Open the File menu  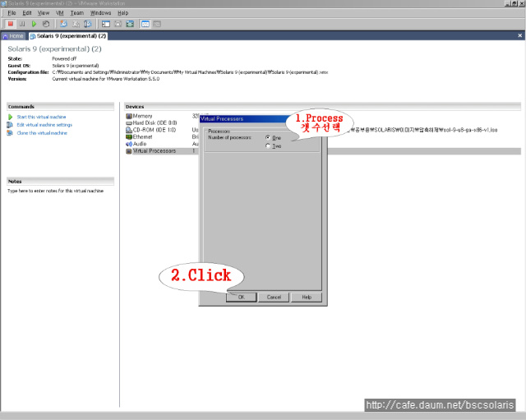point(12,13)
